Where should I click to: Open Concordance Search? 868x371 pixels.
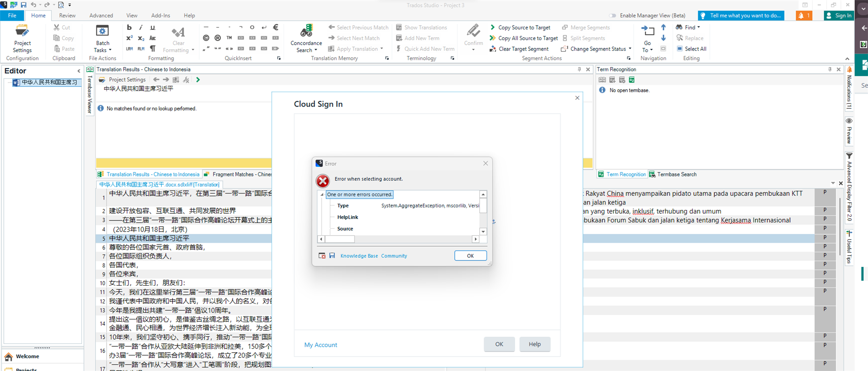click(x=306, y=39)
